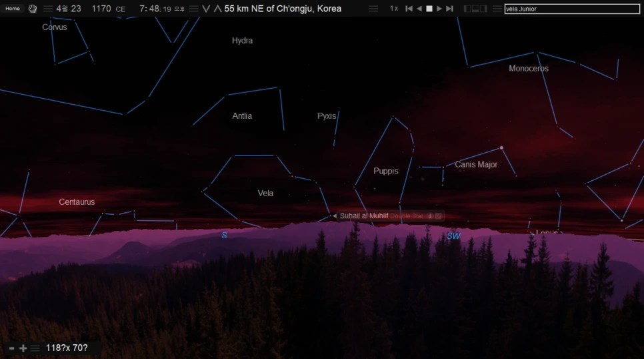Click the Corvus constellation label
644x359 pixels.
click(54, 27)
